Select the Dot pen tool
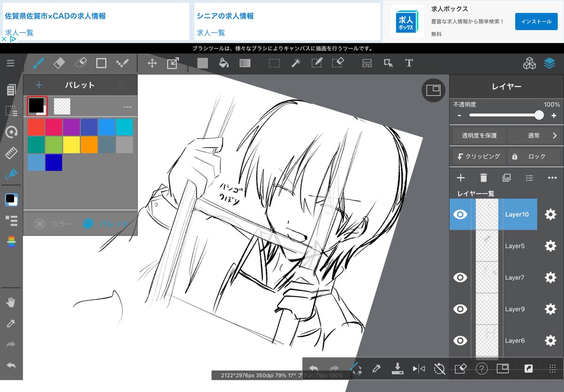This screenshot has height=392, width=564. 122,63
